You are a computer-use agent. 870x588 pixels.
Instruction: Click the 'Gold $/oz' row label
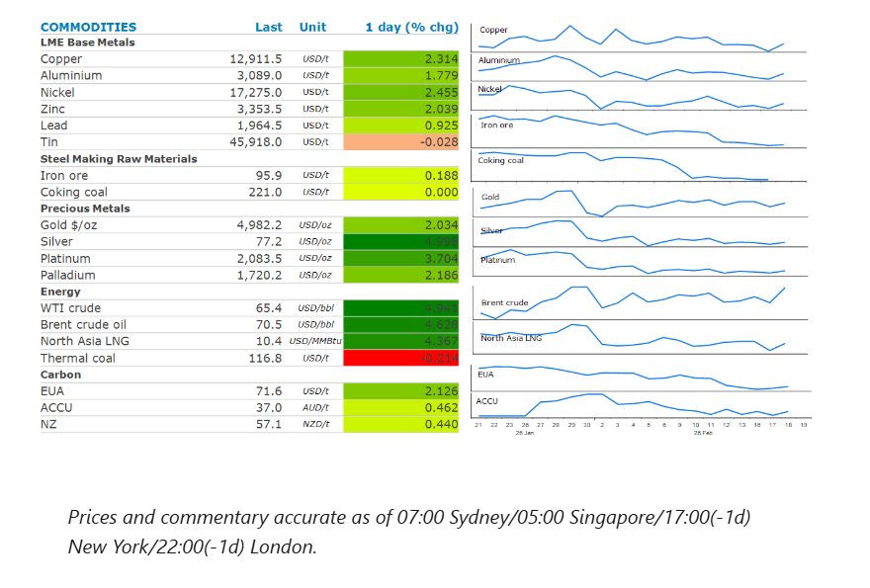click(x=69, y=225)
